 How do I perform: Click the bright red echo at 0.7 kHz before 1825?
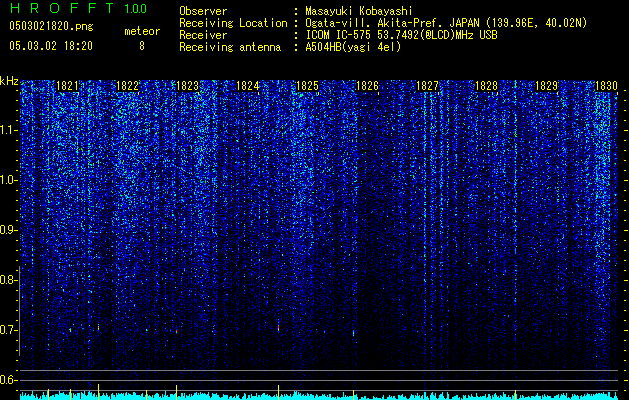coord(278,327)
